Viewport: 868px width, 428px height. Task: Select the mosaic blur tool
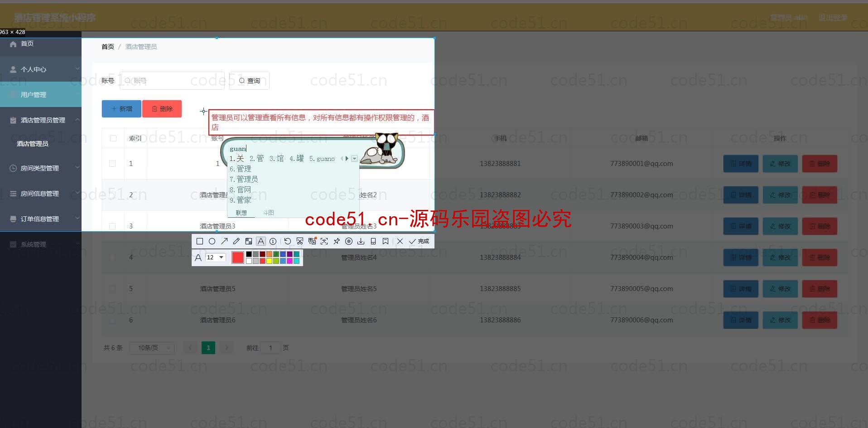(x=249, y=241)
